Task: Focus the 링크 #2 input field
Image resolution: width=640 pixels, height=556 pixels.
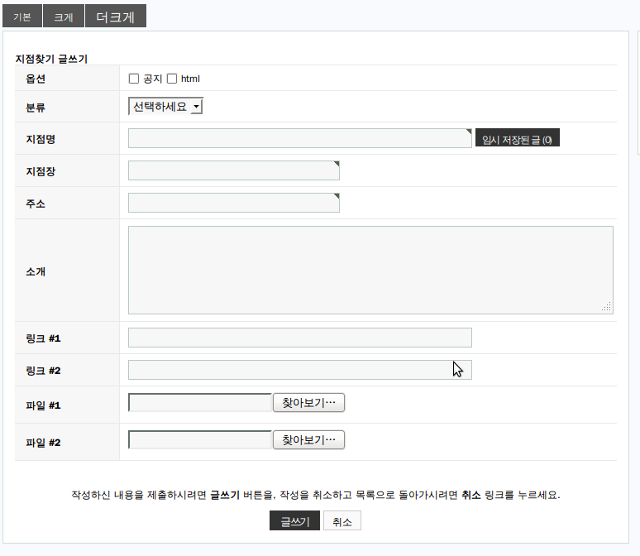Action: (x=299, y=370)
